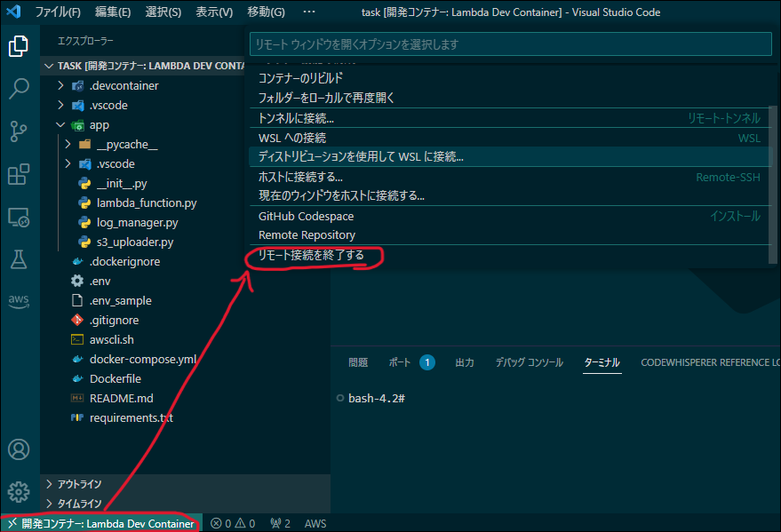The width and height of the screenshot is (781, 532).
Task: Click the VS Code logo icon in title bar
Action: coord(13,12)
